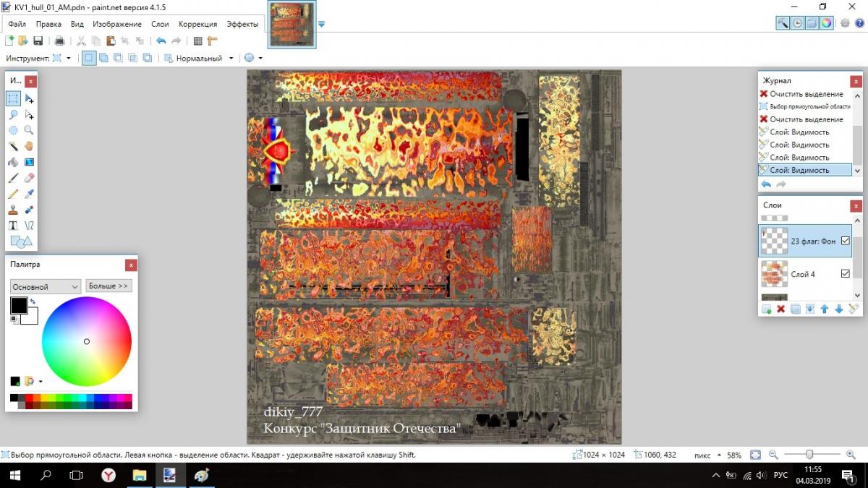Image resolution: width=868 pixels, height=488 pixels.
Task: Select the Magic Wand tool
Action: [13, 146]
